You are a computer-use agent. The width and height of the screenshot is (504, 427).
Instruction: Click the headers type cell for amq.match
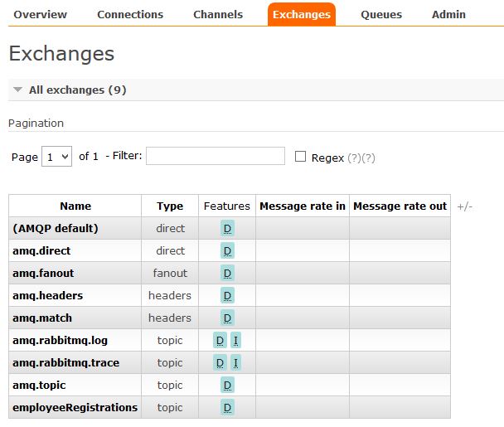170,318
